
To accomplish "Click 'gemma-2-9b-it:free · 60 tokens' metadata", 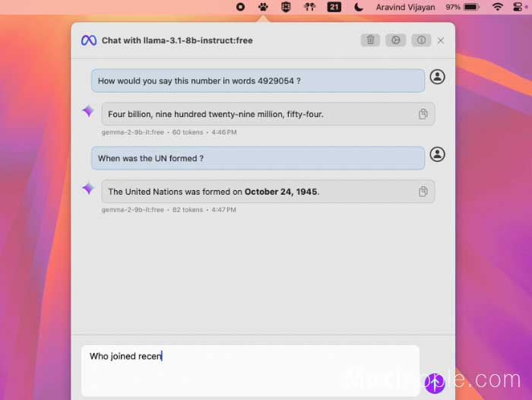I will [x=169, y=132].
